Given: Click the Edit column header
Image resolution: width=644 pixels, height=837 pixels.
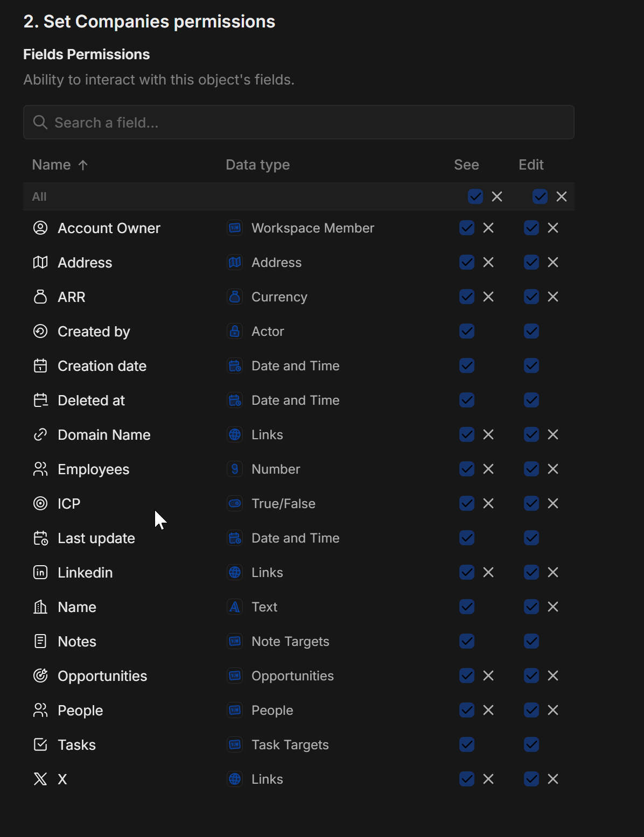Looking at the screenshot, I should tap(531, 165).
